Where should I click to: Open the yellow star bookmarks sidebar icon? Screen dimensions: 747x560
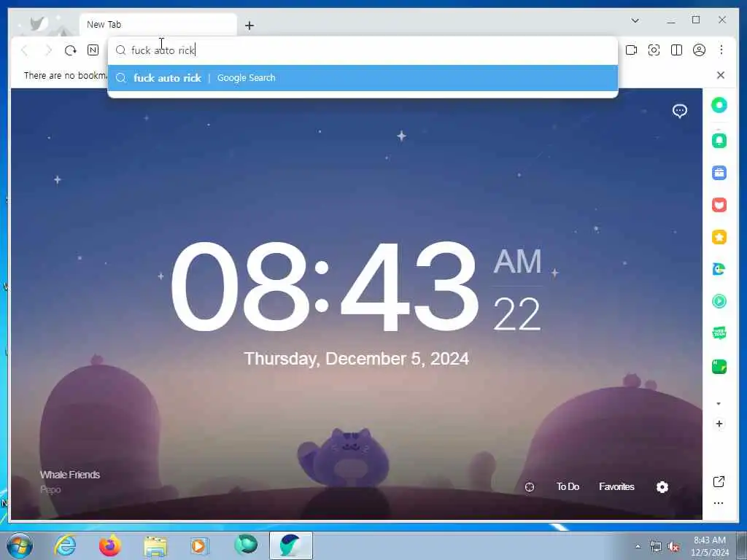tap(719, 237)
